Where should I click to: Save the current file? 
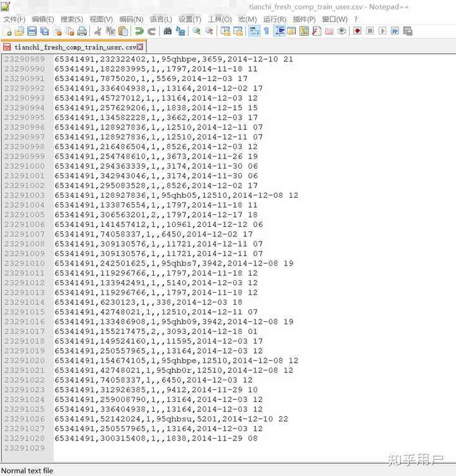pos(32,31)
